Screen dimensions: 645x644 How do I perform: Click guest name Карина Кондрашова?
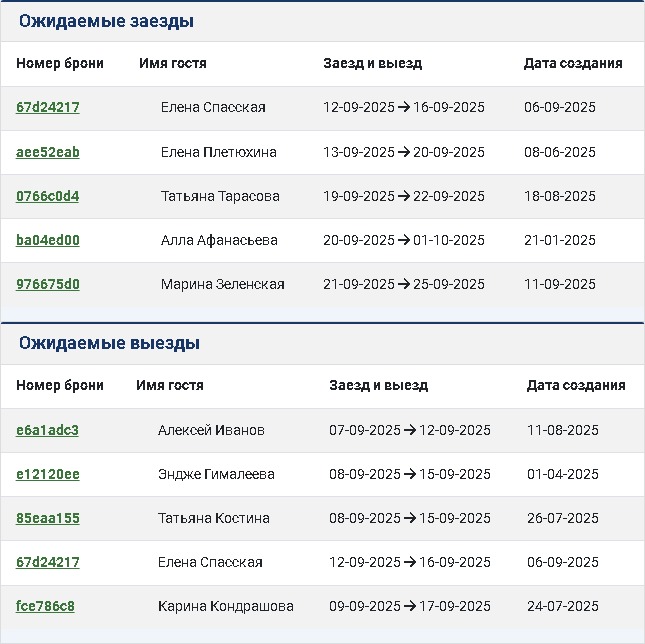[x=226, y=606]
